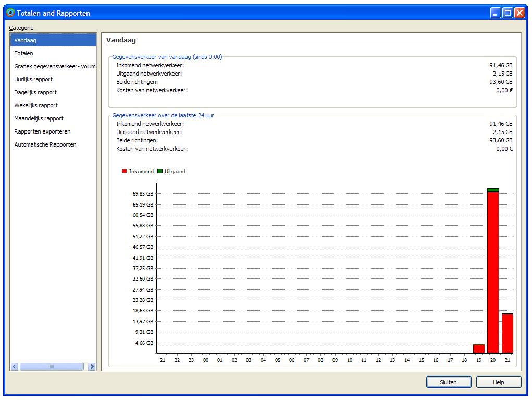Maximize the Totalen and Rapporten window
532x400 pixels.
(x=508, y=13)
